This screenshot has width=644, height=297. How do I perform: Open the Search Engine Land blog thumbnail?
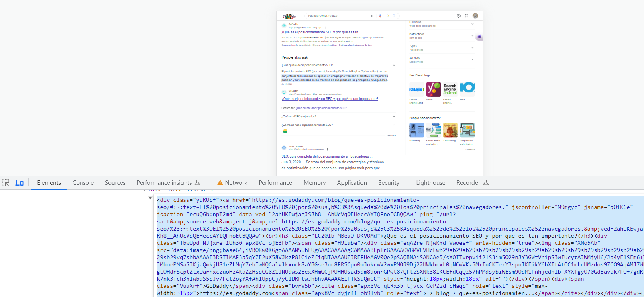[x=416, y=89]
